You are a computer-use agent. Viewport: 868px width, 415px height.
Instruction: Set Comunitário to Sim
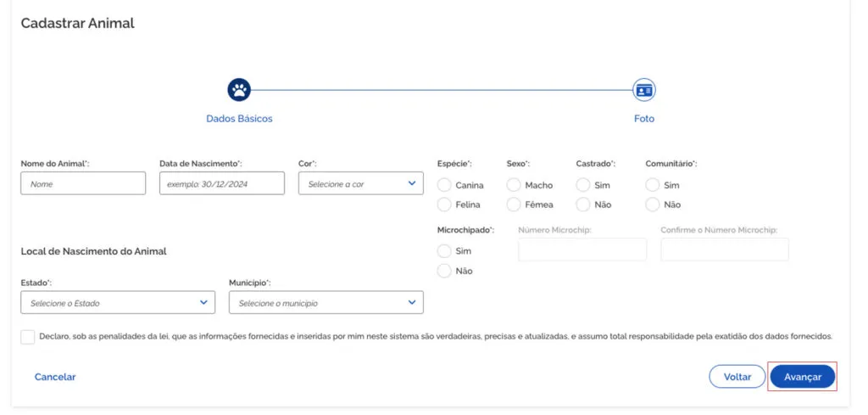[x=653, y=185]
